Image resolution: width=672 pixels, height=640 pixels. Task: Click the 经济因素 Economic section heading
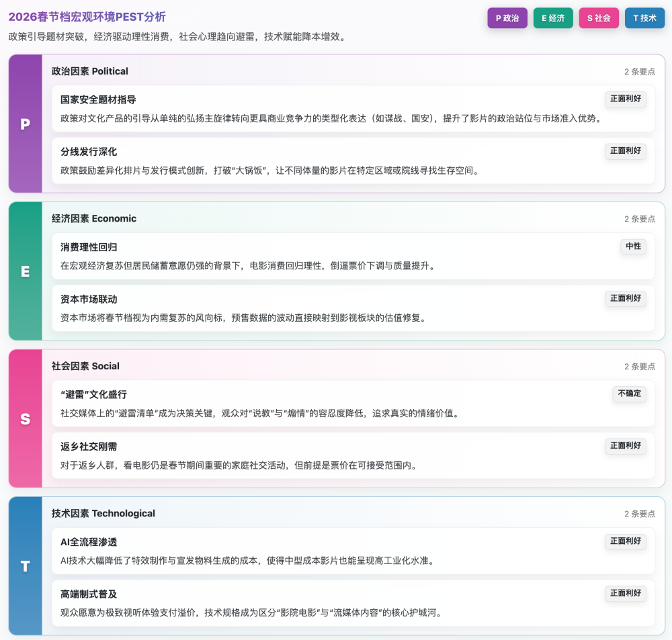94,218
